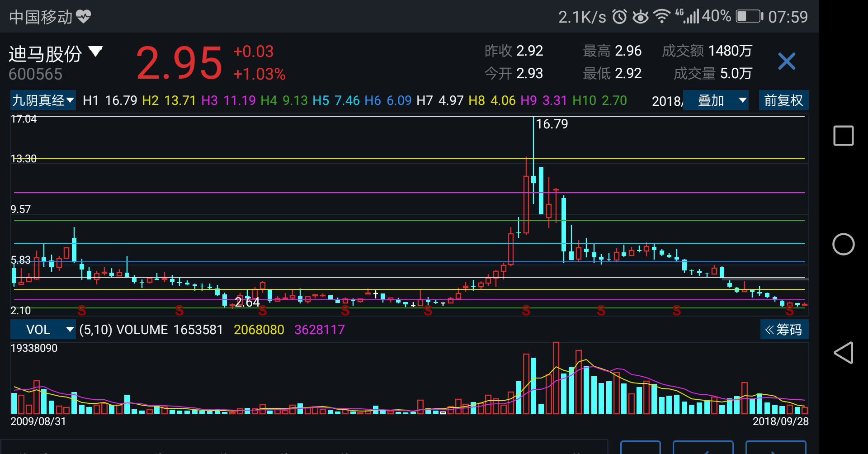Tap the 2.10 price axis label
Viewport: 868px width, 454px height.
pos(21,311)
